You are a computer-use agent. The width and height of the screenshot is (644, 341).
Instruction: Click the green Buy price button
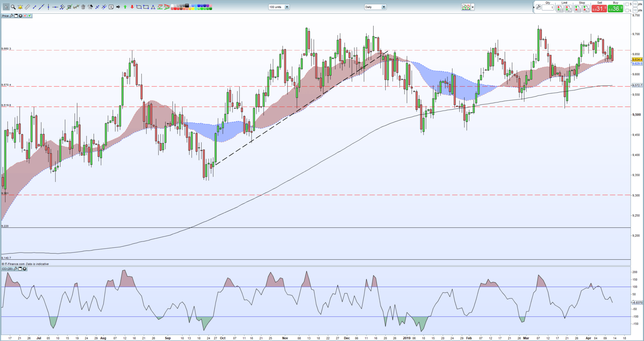[615, 9]
